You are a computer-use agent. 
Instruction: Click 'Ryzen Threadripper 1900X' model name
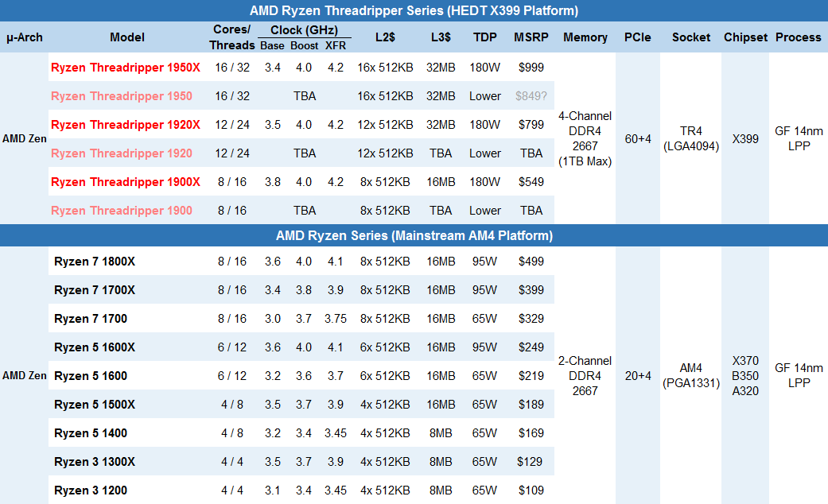[x=126, y=182]
